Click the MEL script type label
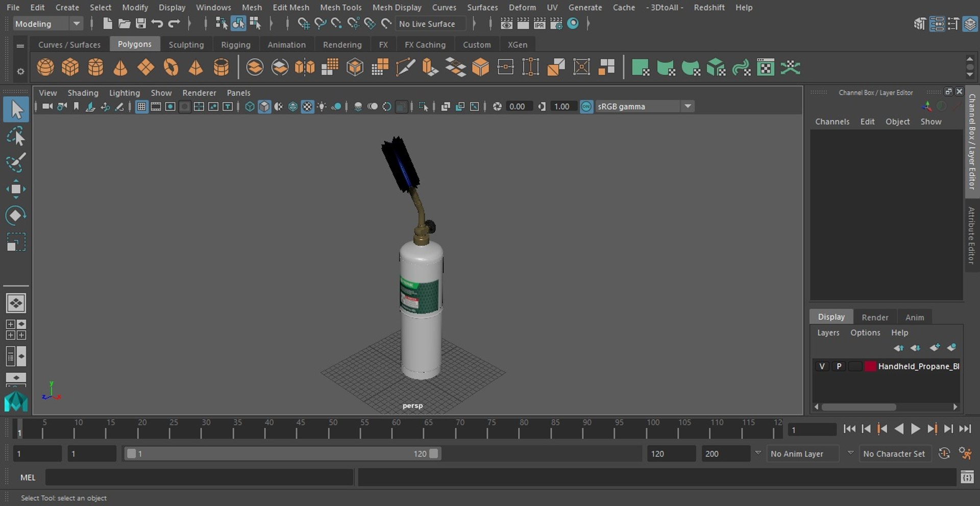The height and width of the screenshot is (506, 980). click(x=28, y=477)
